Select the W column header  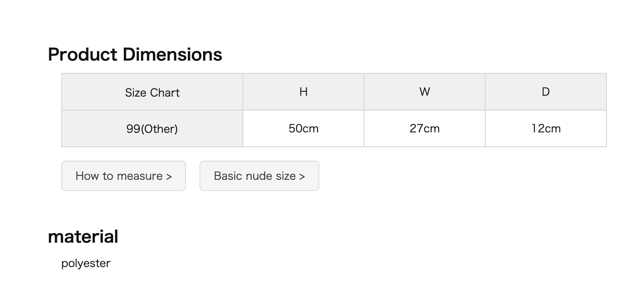tap(424, 92)
